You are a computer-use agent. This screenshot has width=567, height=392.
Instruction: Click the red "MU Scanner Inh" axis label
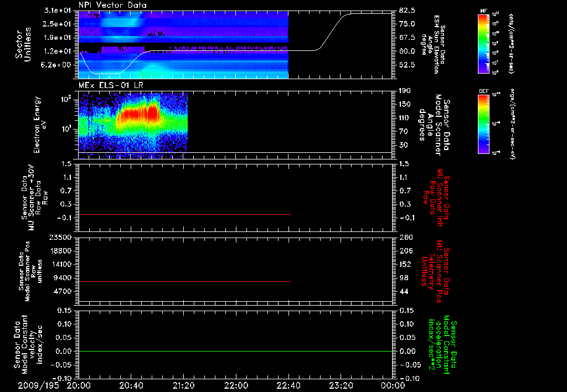[x=439, y=197]
